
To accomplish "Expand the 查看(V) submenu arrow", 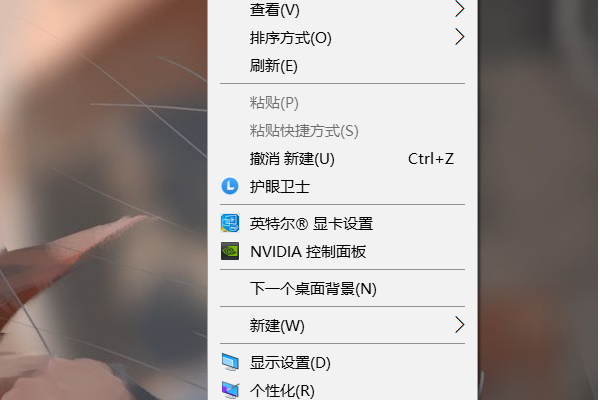I will click(459, 9).
